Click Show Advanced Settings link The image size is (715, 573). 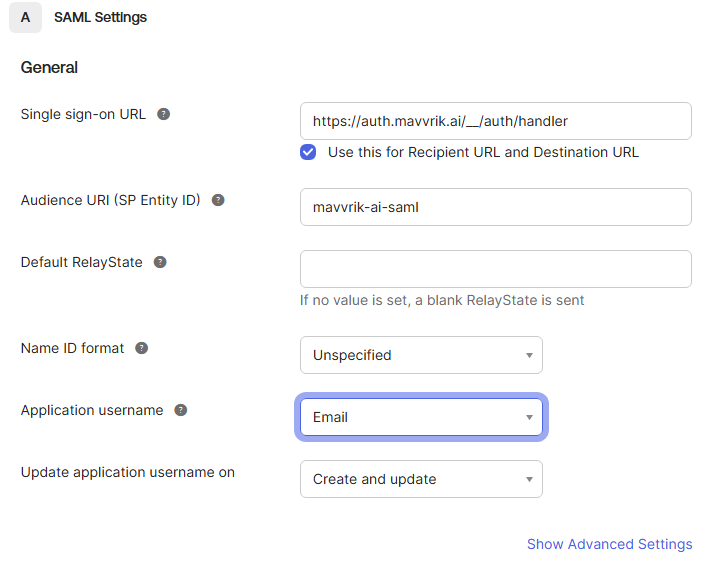click(609, 544)
